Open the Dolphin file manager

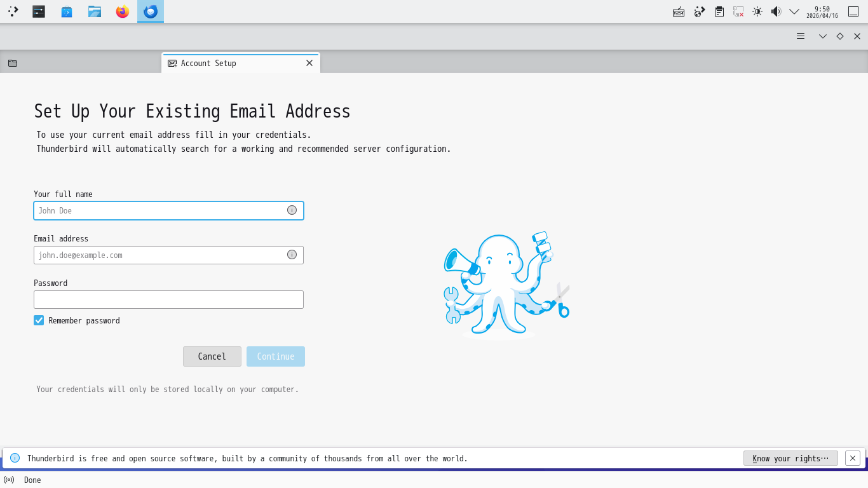tap(95, 11)
